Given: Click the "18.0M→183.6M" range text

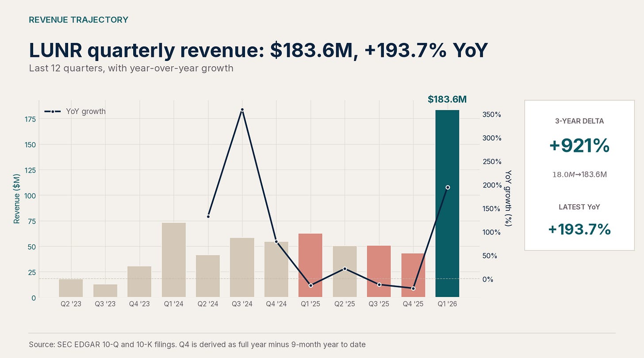Looking at the screenshot, I should [x=579, y=175].
